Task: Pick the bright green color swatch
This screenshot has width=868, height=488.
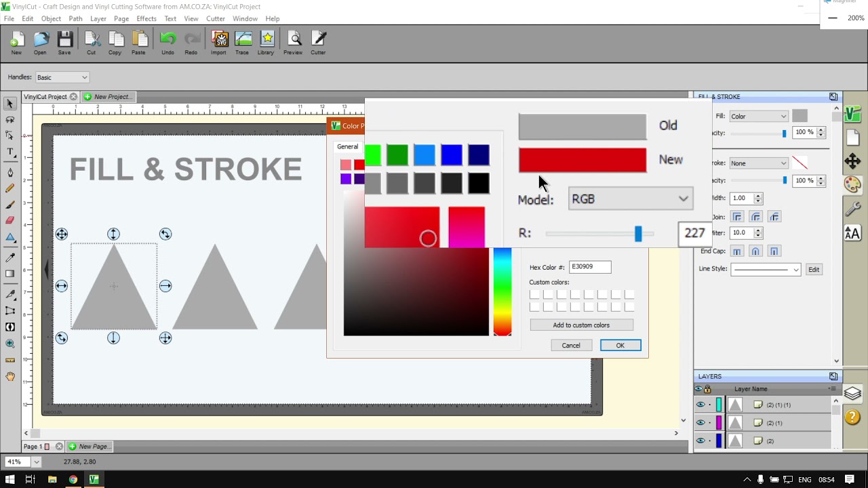Action: pyautogui.click(x=373, y=155)
